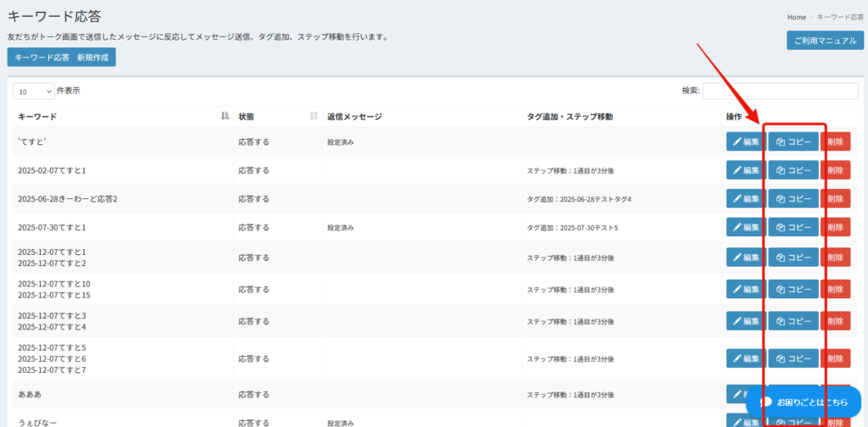Delete the 2025-02-07てすと1 row

835,170
